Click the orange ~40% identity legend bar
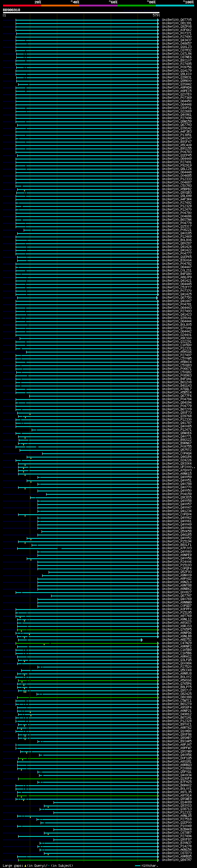Image resolution: width=197 pixels, height=868 pixels. [60, 6]
